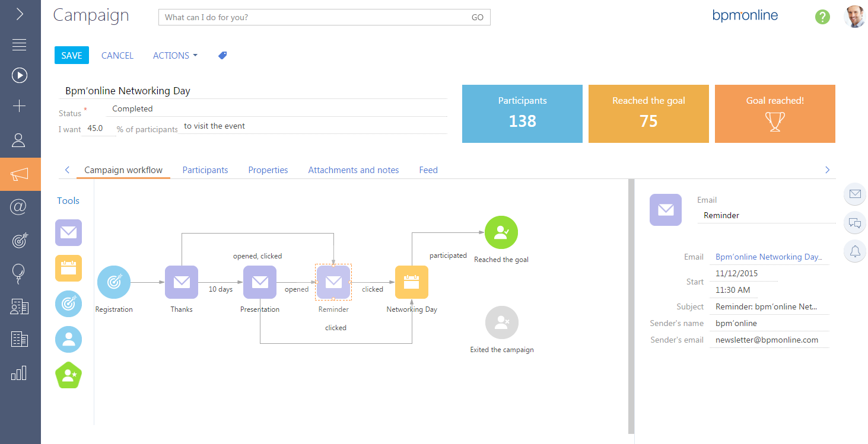This screenshot has height=444, width=868.
Task: Click the blue tag icon
Action: tap(222, 55)
